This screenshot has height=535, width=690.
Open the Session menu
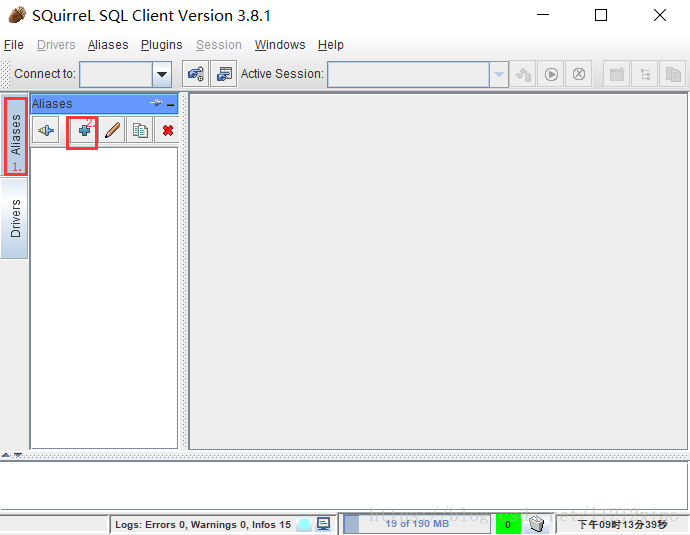coord(219,45)
